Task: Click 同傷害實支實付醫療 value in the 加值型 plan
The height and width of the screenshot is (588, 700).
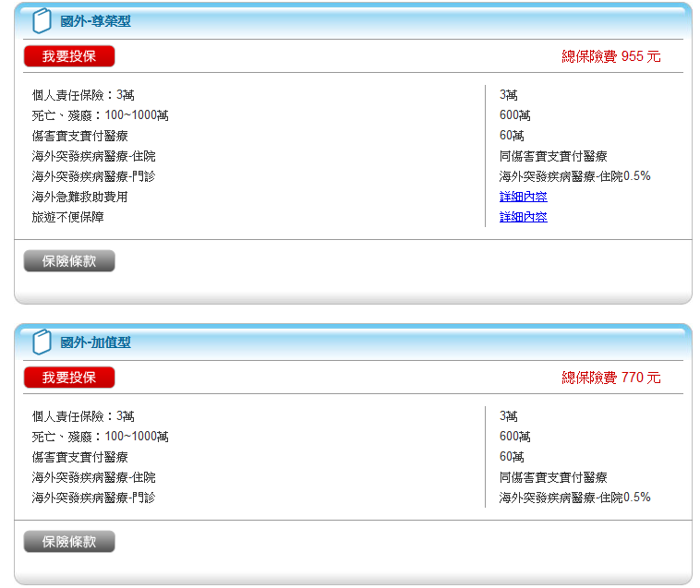Action: point(553,477)
